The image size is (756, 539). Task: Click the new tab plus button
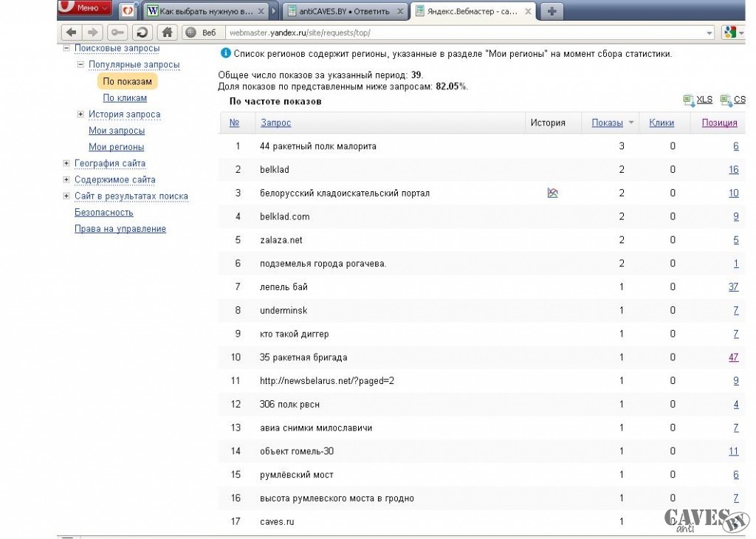551,11
